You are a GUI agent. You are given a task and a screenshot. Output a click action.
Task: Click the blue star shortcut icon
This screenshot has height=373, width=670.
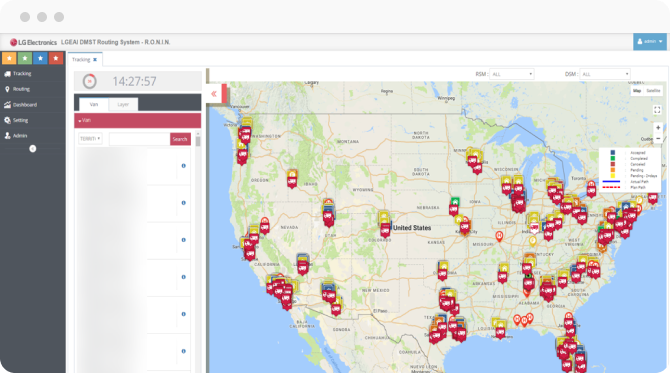point(40,58)
